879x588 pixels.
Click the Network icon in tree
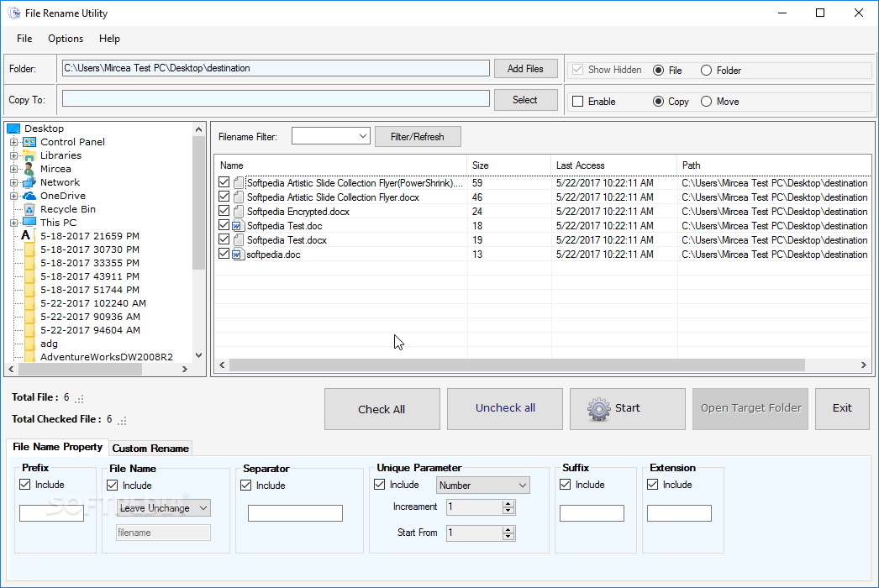29,182
